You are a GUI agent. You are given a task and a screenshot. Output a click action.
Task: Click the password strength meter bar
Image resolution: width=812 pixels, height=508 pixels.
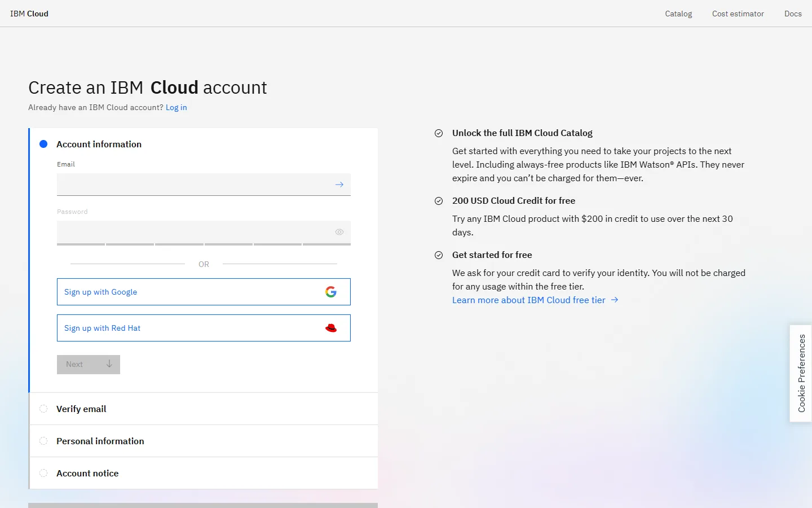[204, 244]
